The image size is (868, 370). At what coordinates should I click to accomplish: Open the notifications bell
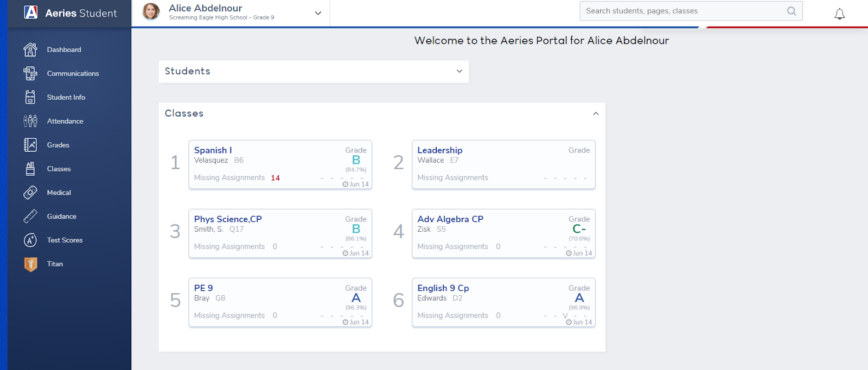coord(839,14)
